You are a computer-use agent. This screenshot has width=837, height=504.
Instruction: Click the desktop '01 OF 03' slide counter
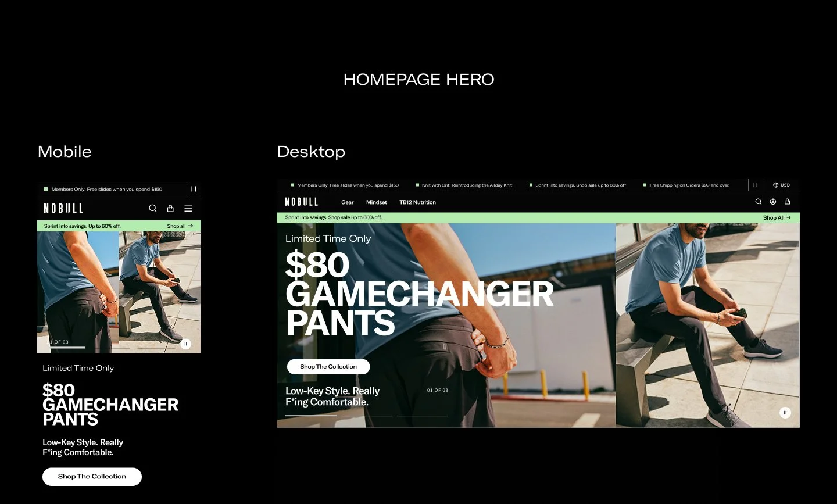coord(438,390)
